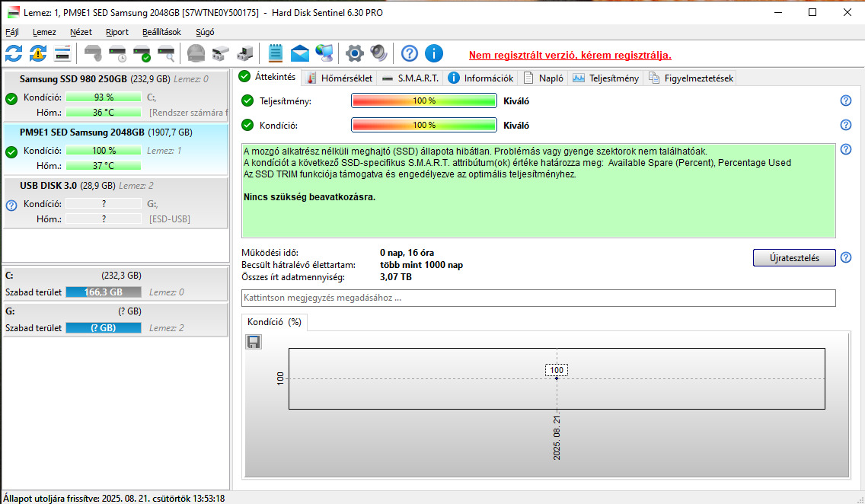Click 2025. 08. 21. date label on graph
Image resolution: width=865 pixels, height=504 pixels.
pos(557,438)
